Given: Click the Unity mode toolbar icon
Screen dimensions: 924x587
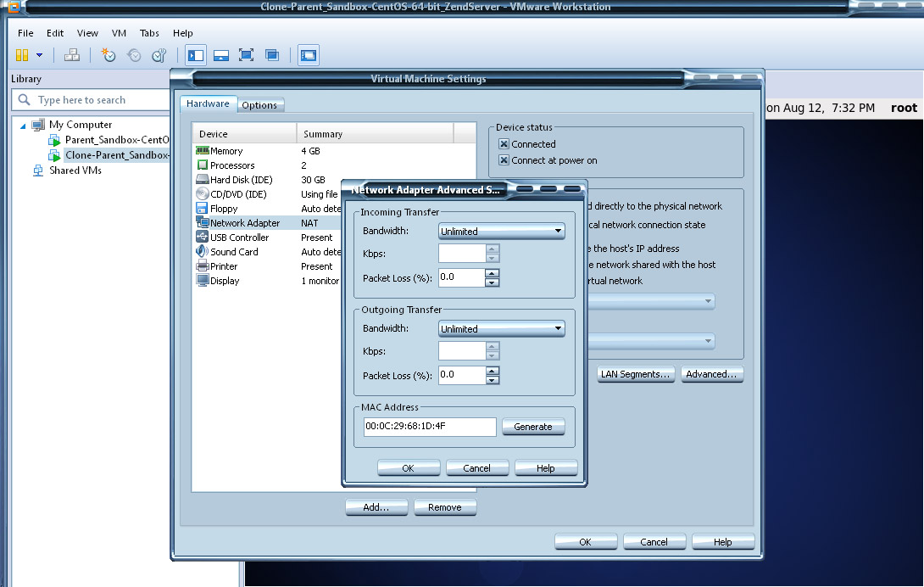Looking at the screenshot, I should [271, 55].
